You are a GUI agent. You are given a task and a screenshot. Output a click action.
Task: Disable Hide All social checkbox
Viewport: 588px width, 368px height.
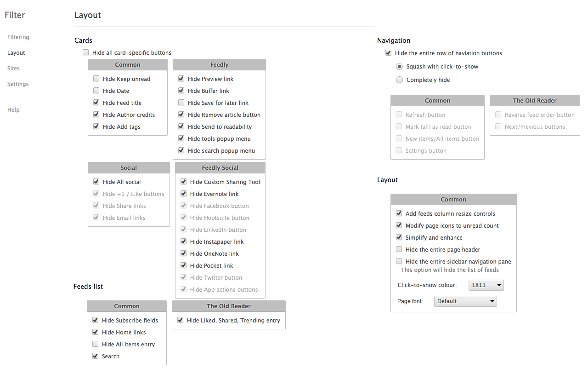96,182
